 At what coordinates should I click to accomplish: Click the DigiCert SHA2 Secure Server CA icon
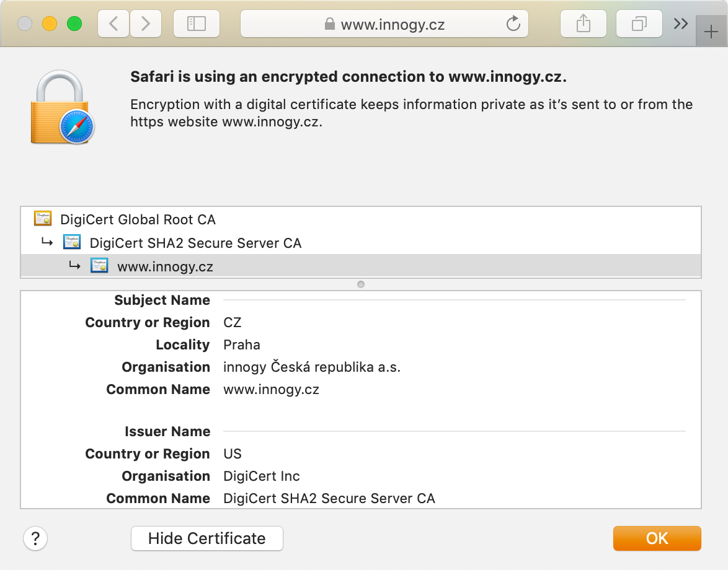pyautogui.click(x=72, y=242)
